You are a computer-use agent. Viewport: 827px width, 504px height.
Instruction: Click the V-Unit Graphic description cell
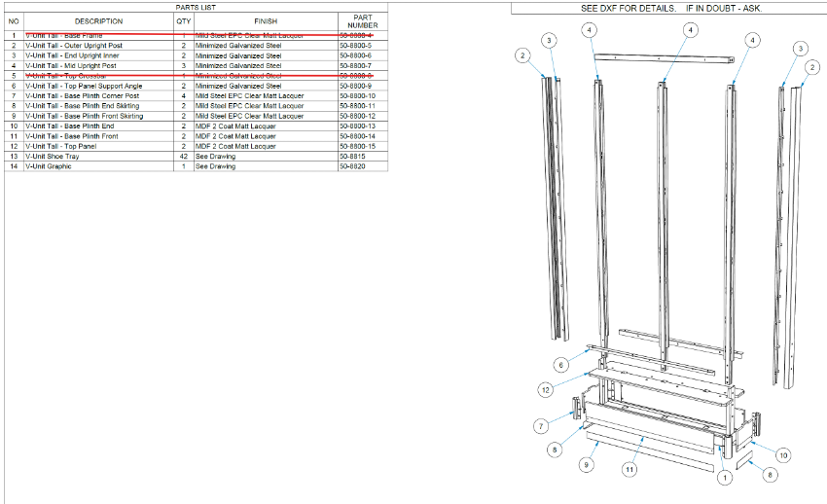(49, 166)
